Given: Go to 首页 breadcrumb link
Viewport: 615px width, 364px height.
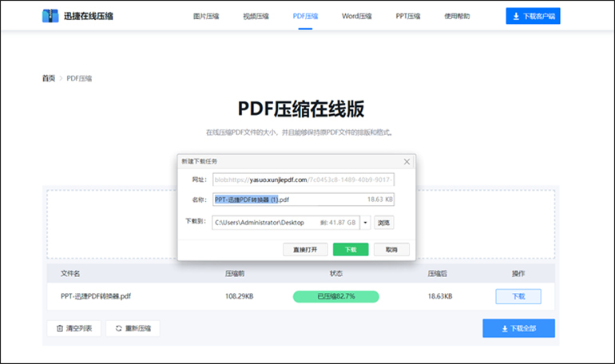Looking at the screenshot, I should coord(49,78).
